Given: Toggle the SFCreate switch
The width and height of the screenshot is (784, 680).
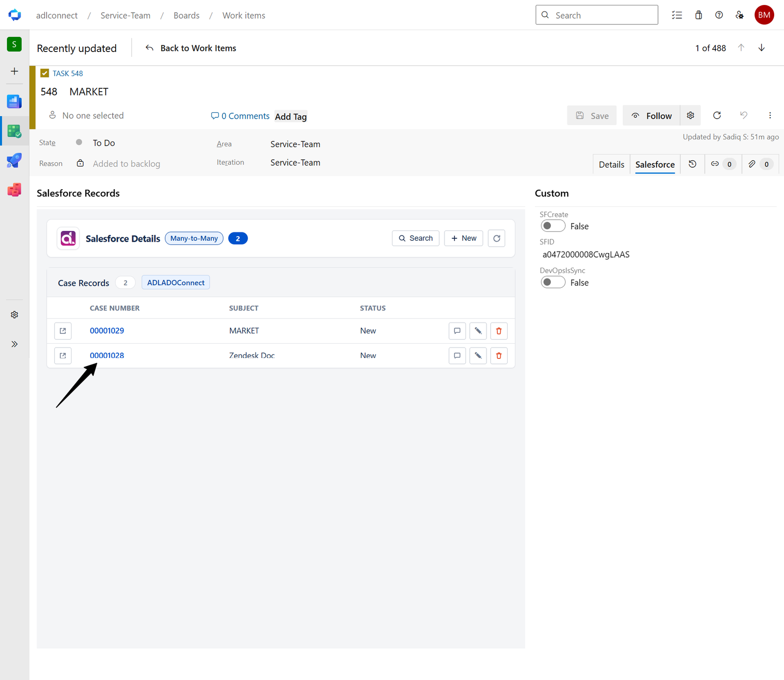Looking at the screenshot, I should [553, 226].
